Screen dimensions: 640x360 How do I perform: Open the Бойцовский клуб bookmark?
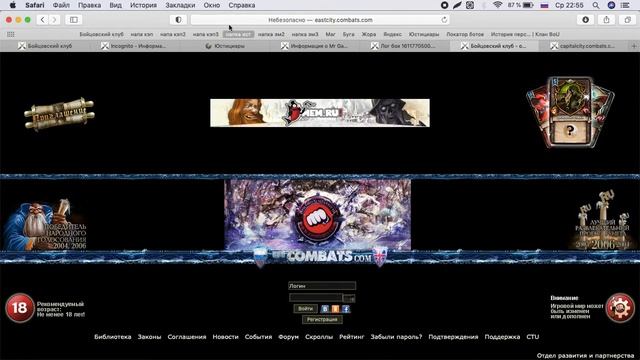(101, 34)
